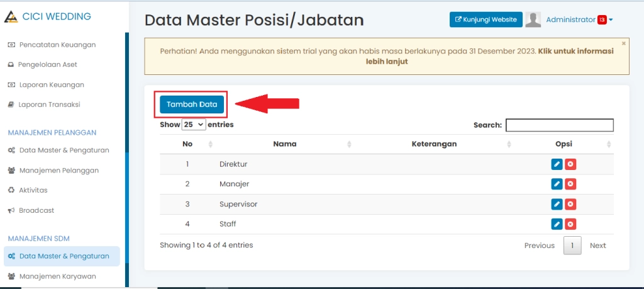Open Pencatatan Keuangan in sidebar
Image resolution: width=644 pixels, height=289 pixels.
pyautogui.click(x=52, y=45)
